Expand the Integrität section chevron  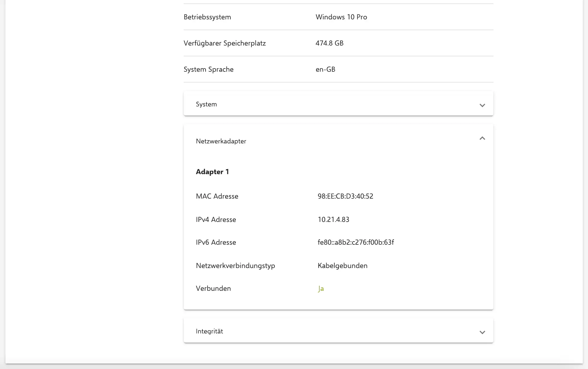tap(482, 332)
